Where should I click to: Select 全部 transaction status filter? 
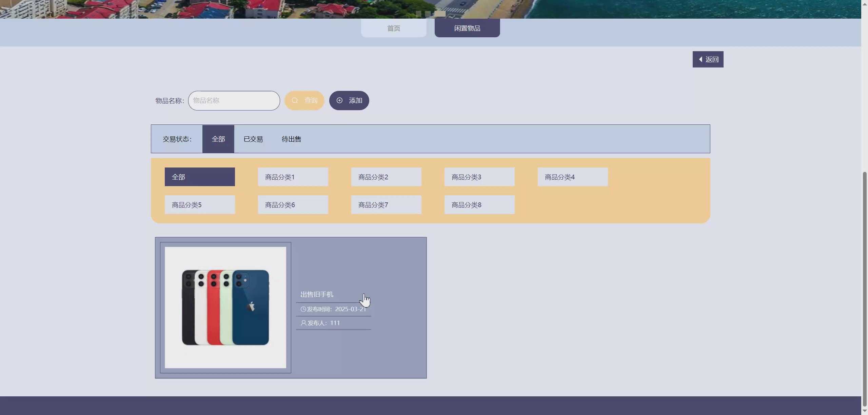tap(218, 139)
